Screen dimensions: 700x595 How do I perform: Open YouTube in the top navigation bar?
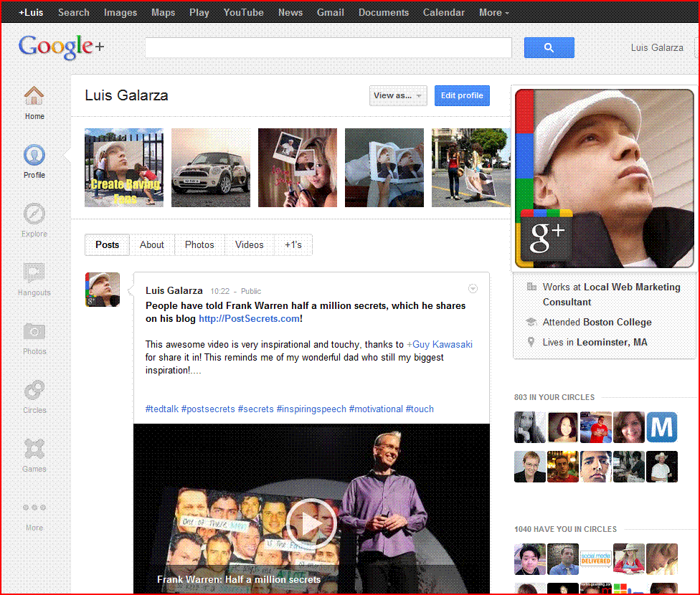pos(243,12)
